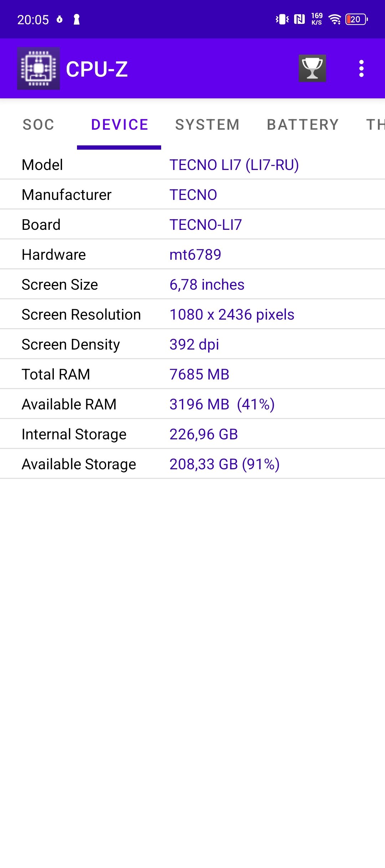Tap the Total RAM 7685 MB value

click(x=199, y=374)
